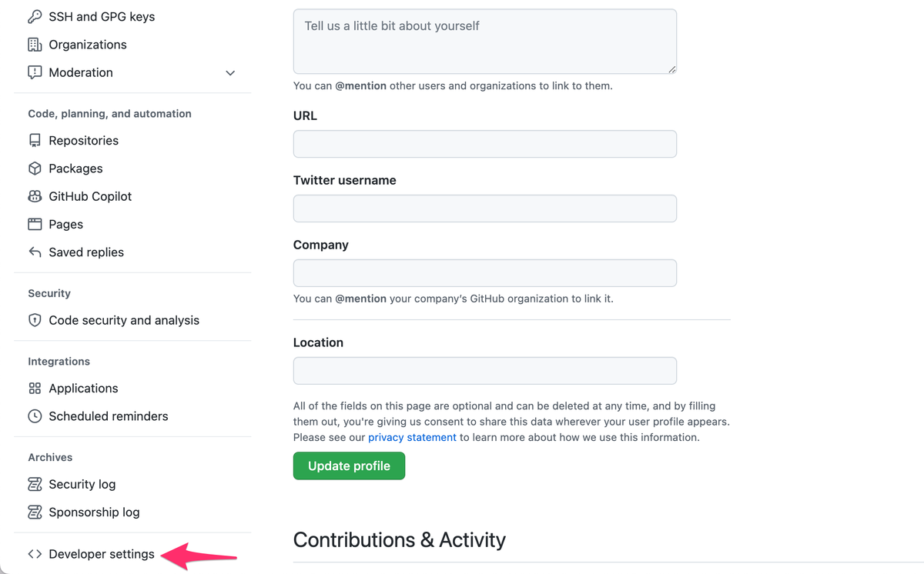Click the Saved replies arrow icon
924x574 pixels.
click(x=35, y=252)
